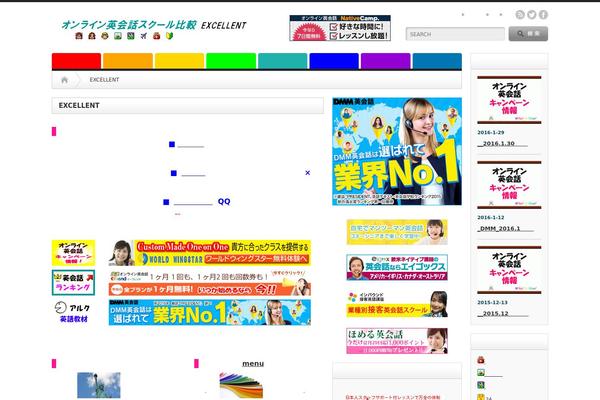The width and height of the screenshot is (600, 400).
Task: Open the QQ link in content
Action: click(224, 201)
